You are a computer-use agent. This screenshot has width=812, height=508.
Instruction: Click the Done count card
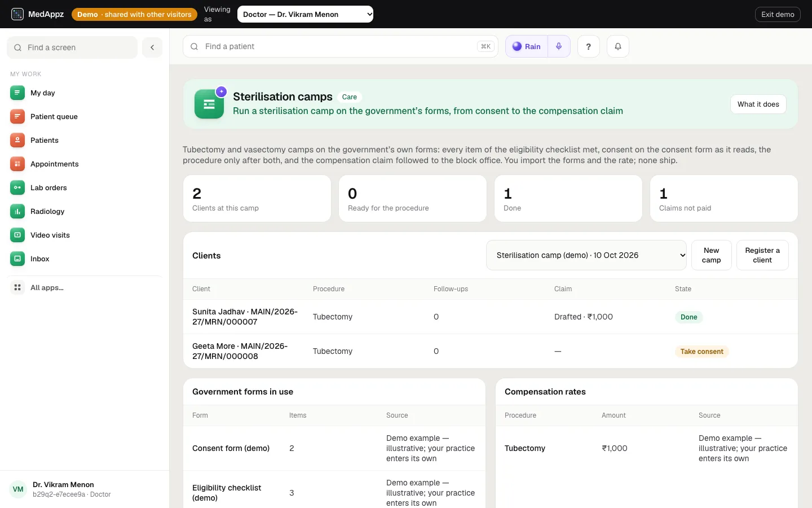click(568, 198)
